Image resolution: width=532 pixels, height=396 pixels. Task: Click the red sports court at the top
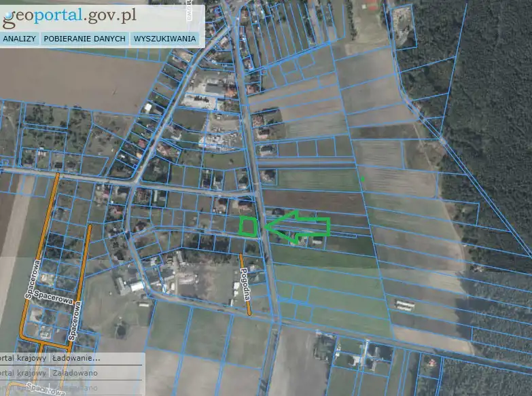tap(370, 5)
